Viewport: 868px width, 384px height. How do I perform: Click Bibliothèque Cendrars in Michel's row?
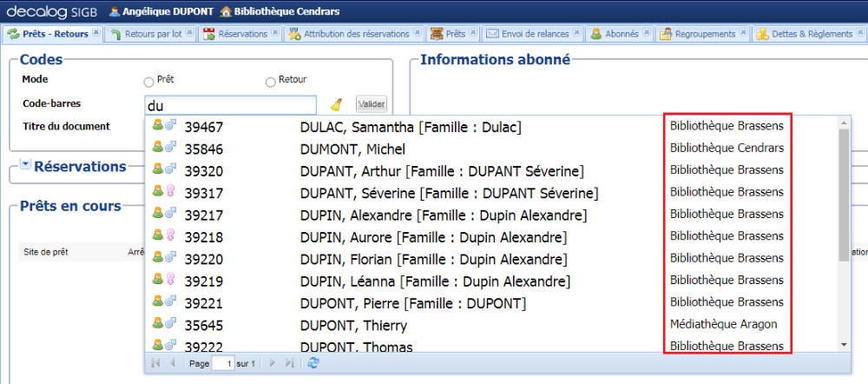click(727, 148)
